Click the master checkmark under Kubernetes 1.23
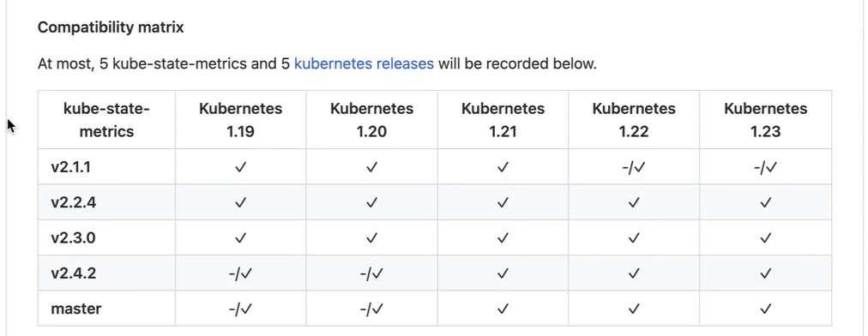This screenshot has width=868, height=336. click(766, 309)
